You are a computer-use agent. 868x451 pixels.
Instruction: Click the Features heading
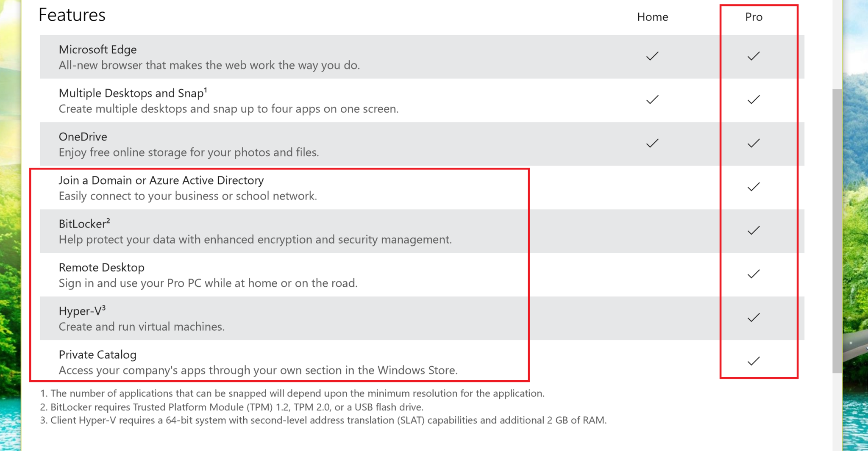tap(72, 15)
